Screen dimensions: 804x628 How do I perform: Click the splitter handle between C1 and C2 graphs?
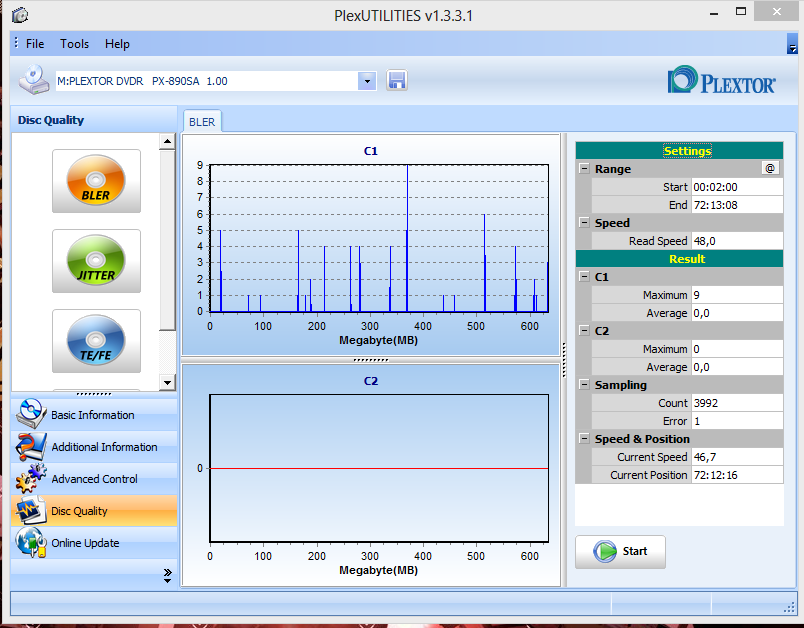[x=371, y=360]
